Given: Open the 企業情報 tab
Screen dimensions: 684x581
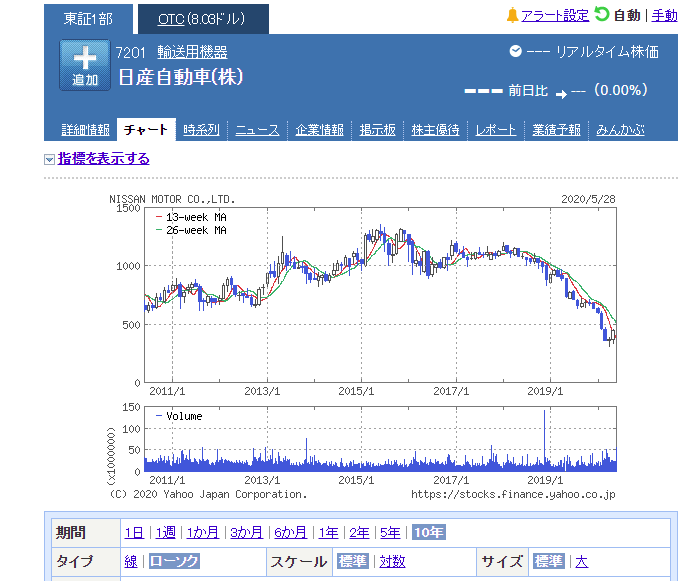Looking at the screenshot, I should pyautogui.click(x=319, y=130).
